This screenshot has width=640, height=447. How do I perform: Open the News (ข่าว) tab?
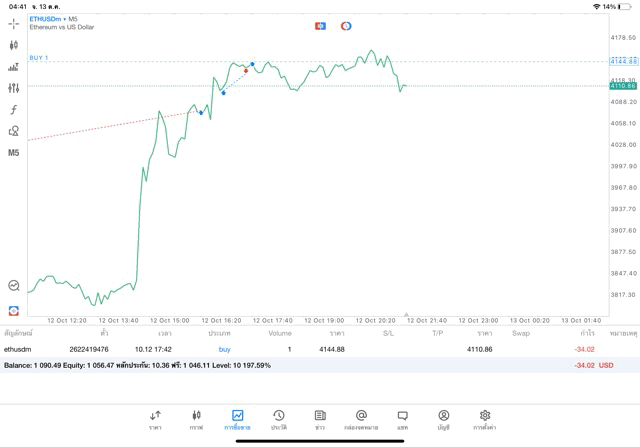tap(320, 419)
